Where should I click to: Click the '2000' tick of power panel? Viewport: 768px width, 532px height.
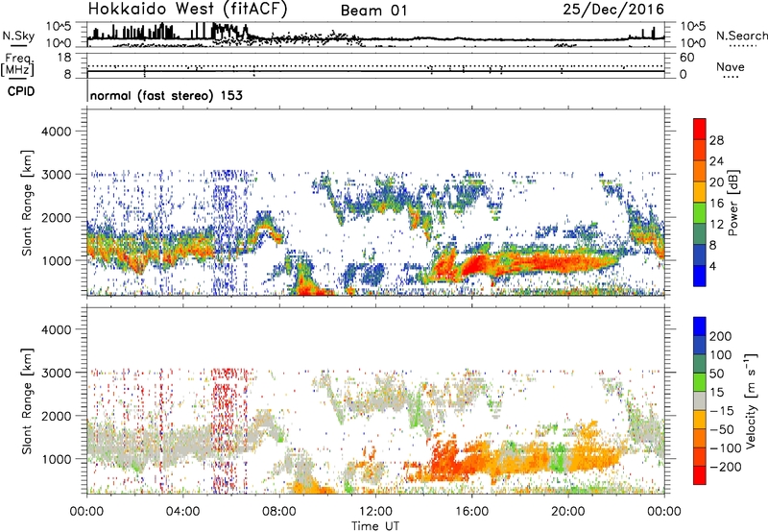(57, 217)
